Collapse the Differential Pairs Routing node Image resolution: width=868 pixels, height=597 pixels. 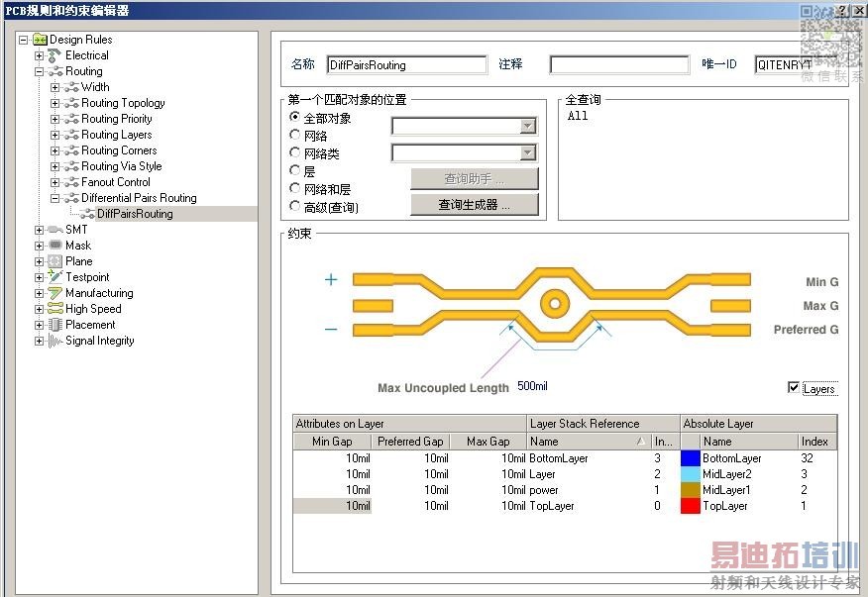54,198
